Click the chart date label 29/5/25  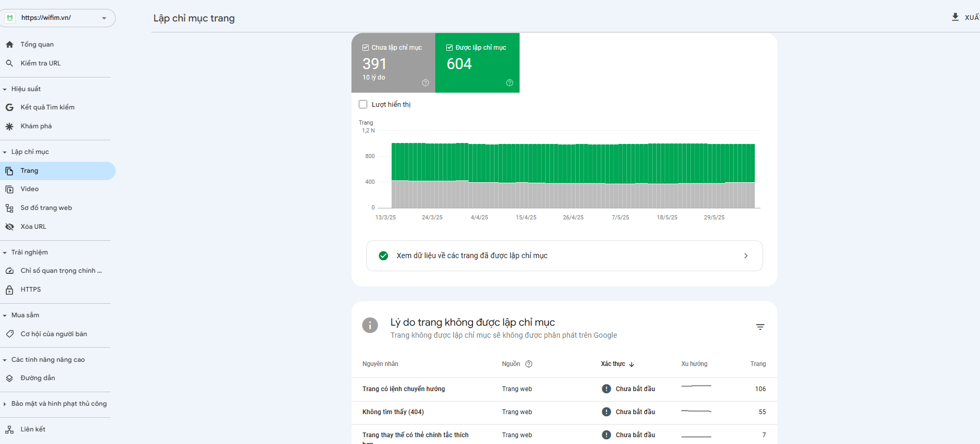[x=714, y=217]
